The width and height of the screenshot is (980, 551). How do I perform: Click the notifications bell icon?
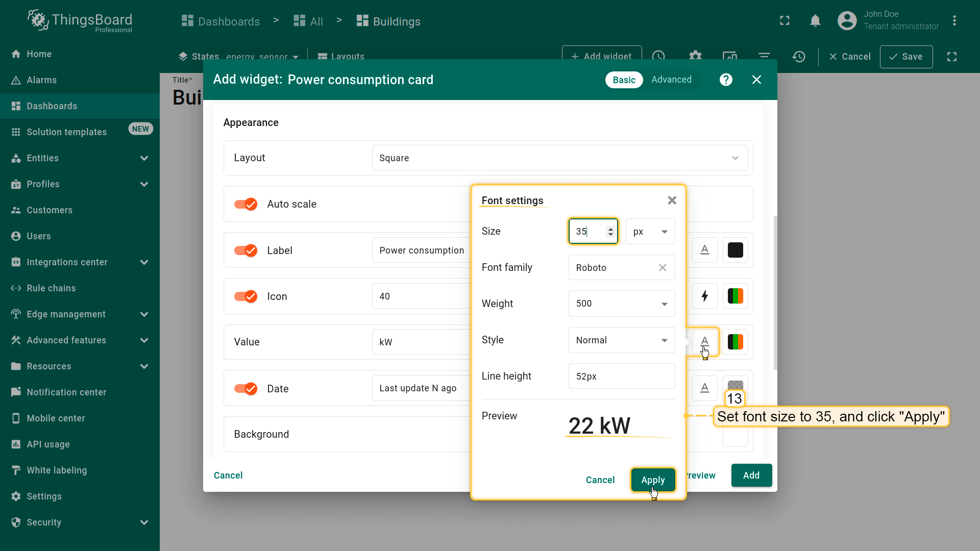pos(815,21)
